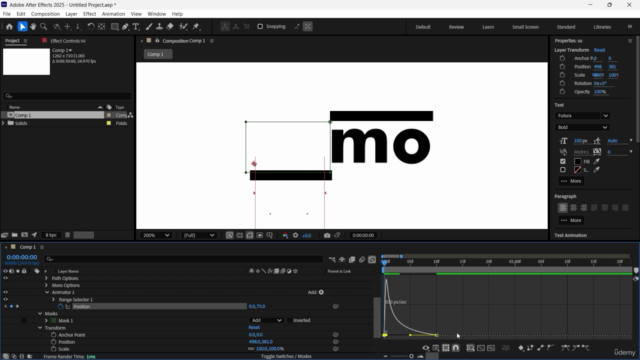Viewport: 640px width, 360px height.
Task: Open the Effect menu
Action: coord(89,14)
